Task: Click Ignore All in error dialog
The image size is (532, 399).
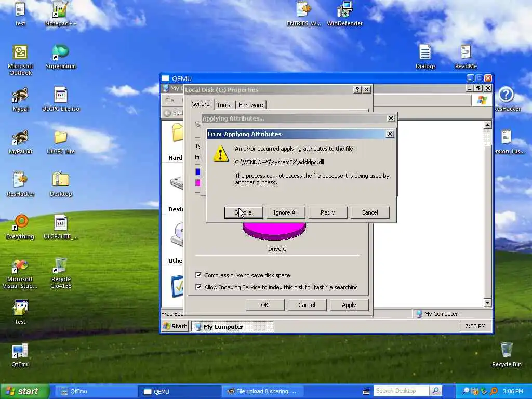Action: coord(285,212)
